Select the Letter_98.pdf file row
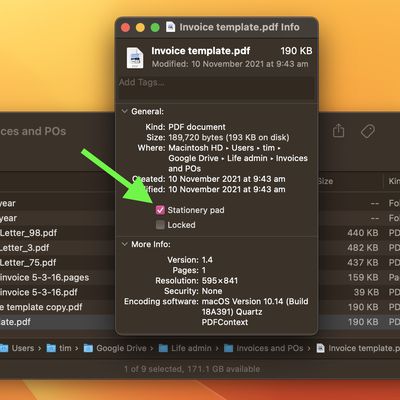 point(57,233)
